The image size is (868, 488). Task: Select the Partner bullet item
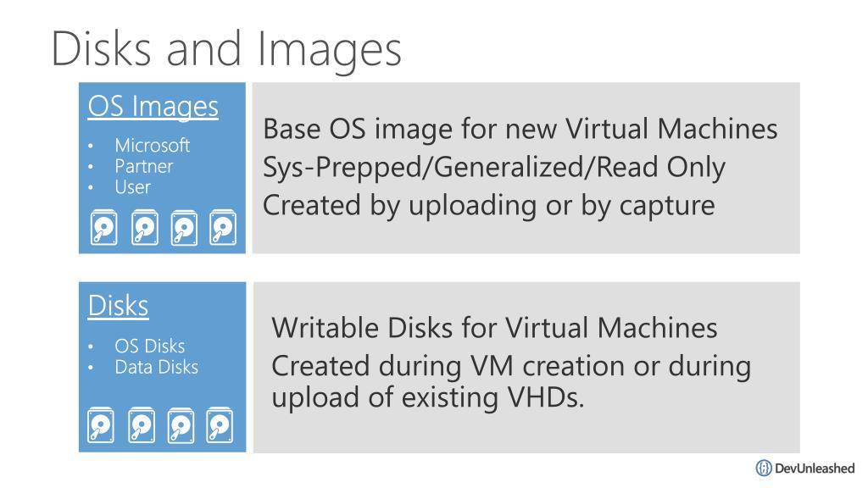coord(144,166)
